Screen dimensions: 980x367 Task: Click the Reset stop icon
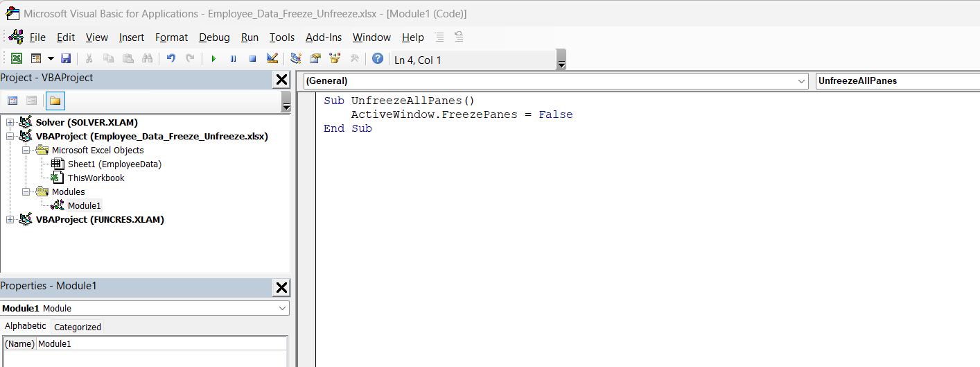click(x=252, y=59)
